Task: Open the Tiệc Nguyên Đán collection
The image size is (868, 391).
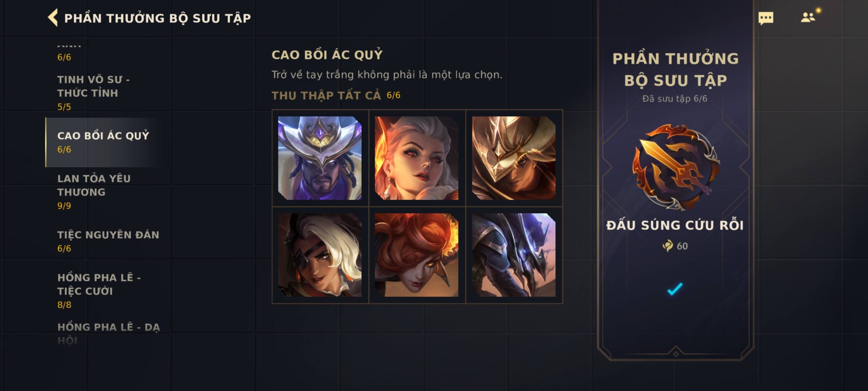Action: (107, 241)
